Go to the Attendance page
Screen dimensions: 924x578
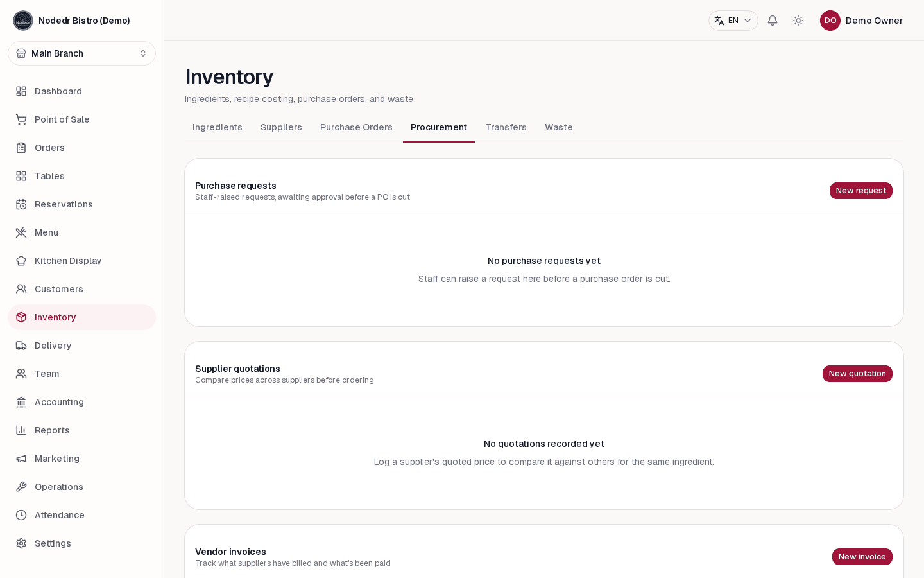coord(81,515)
